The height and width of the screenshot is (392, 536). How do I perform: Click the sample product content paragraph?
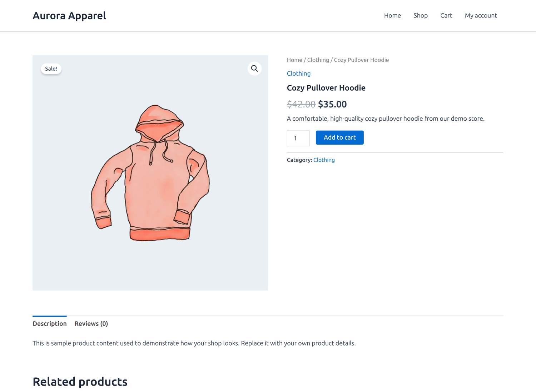click(194, 343)
